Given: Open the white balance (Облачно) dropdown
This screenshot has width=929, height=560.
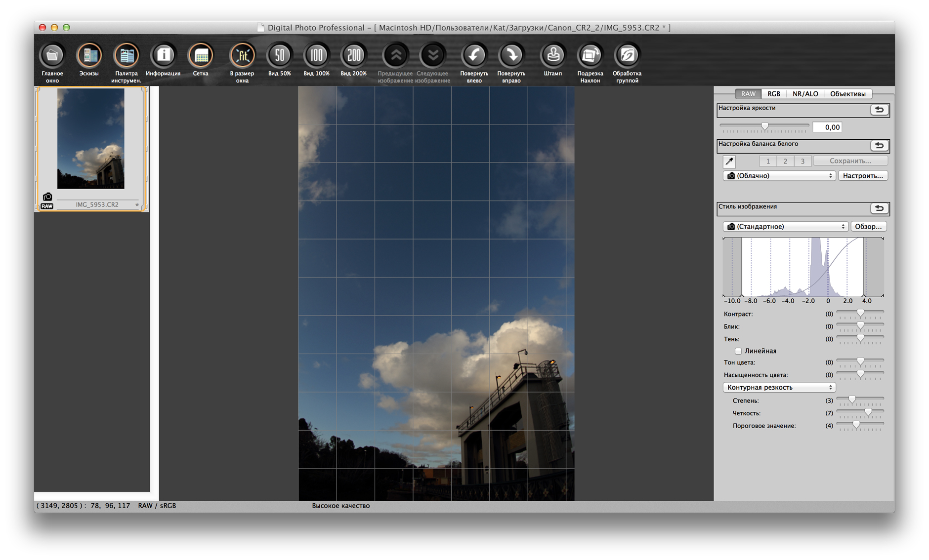Looking at the screenshot, I should coord(779,176).
